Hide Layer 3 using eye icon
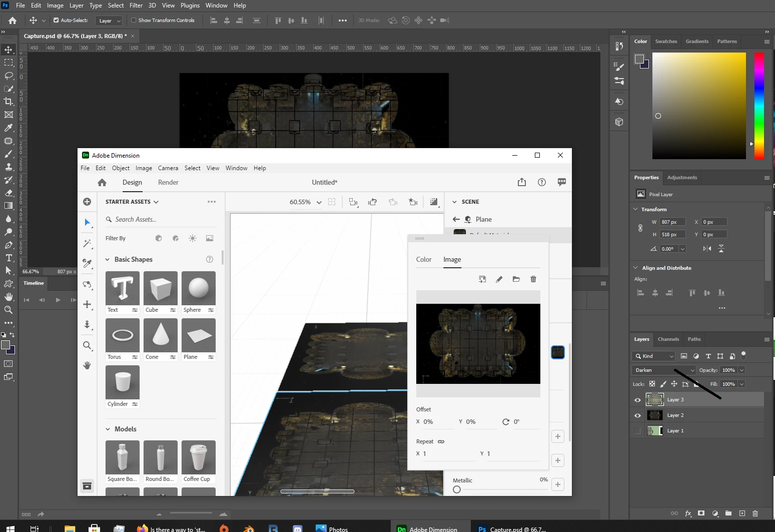775x532 pixels. tap(637, 400)
